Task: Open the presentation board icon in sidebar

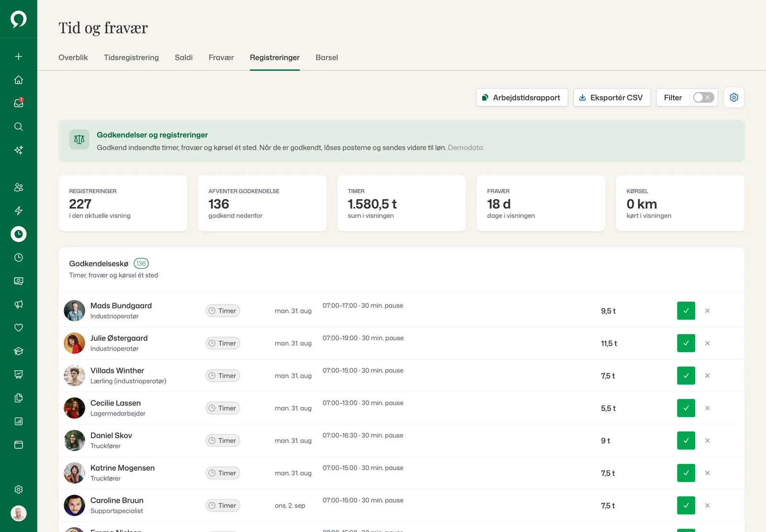Action: click(19, 374)
